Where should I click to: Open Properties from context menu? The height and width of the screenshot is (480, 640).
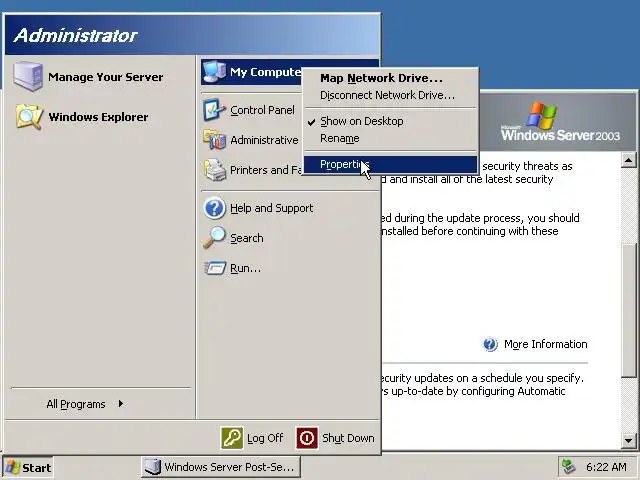pos(390,164)
